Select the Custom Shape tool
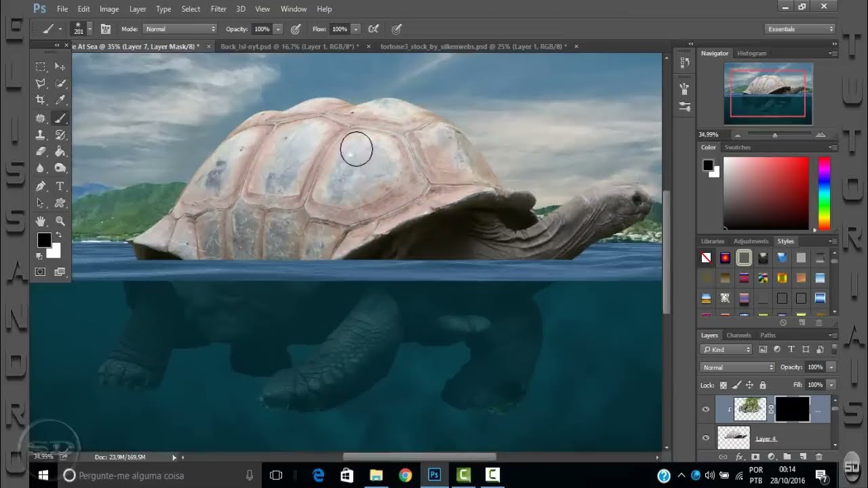The width and height of the screenshot is (868, 488). (x=60, y=203)
